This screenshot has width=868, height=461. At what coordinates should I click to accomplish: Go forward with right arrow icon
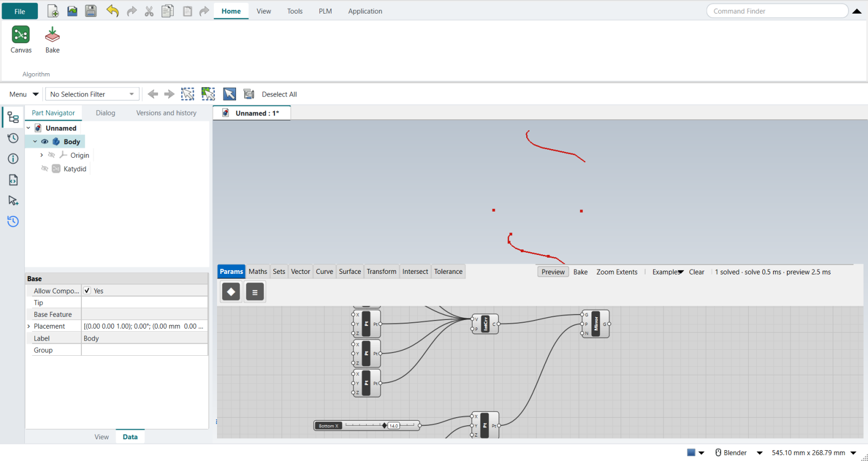click(x=169, y=94)
